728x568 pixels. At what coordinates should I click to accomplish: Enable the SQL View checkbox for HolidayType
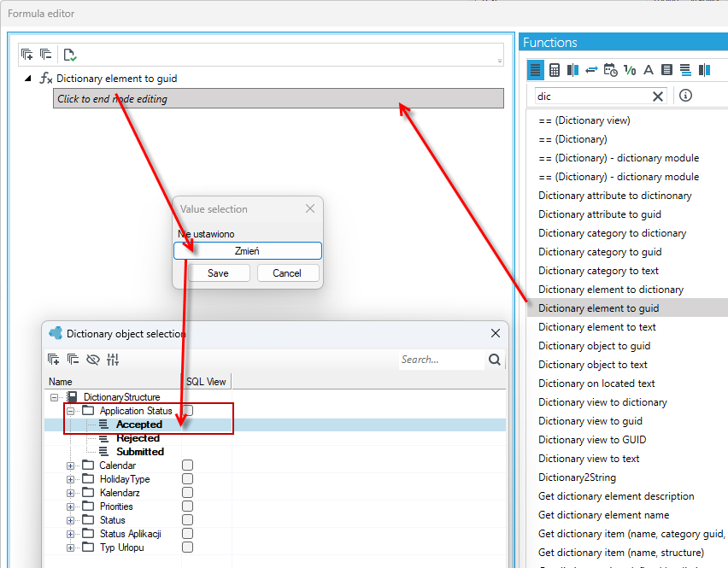pos(188,479)
